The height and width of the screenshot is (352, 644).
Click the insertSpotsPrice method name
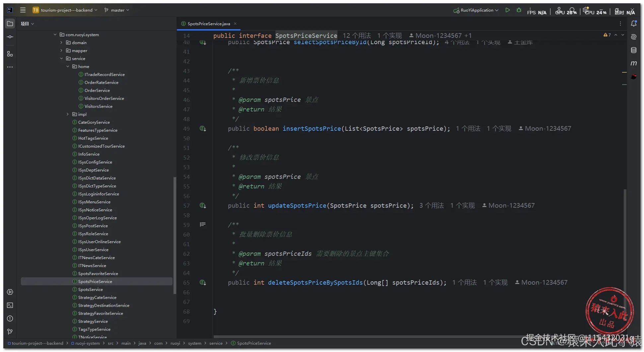312,128
